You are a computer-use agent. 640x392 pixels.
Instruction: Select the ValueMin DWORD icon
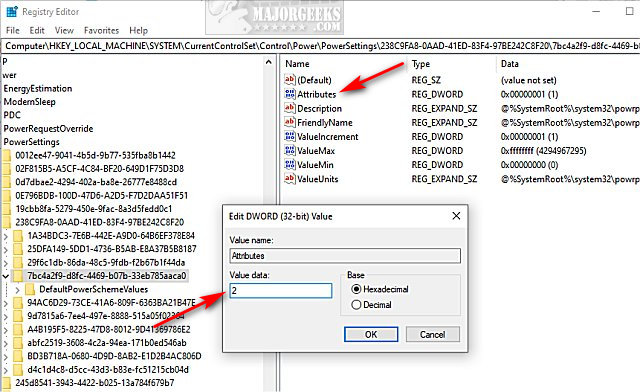point(289,164)
